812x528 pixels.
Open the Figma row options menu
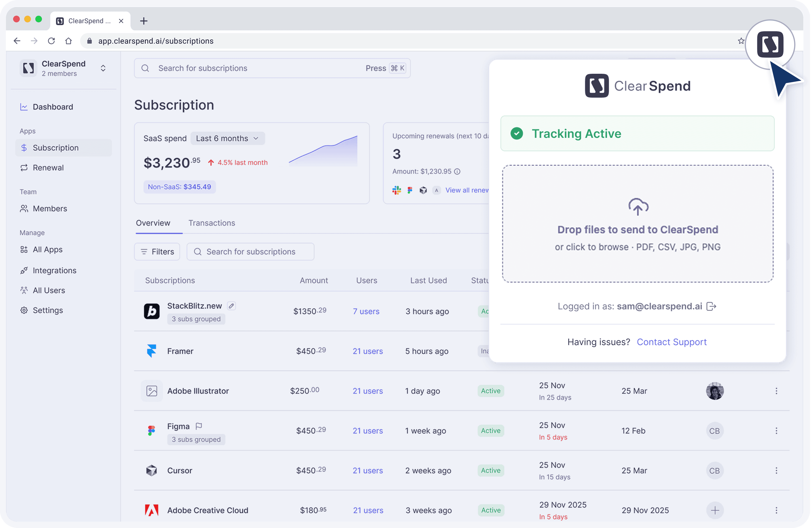776,431
